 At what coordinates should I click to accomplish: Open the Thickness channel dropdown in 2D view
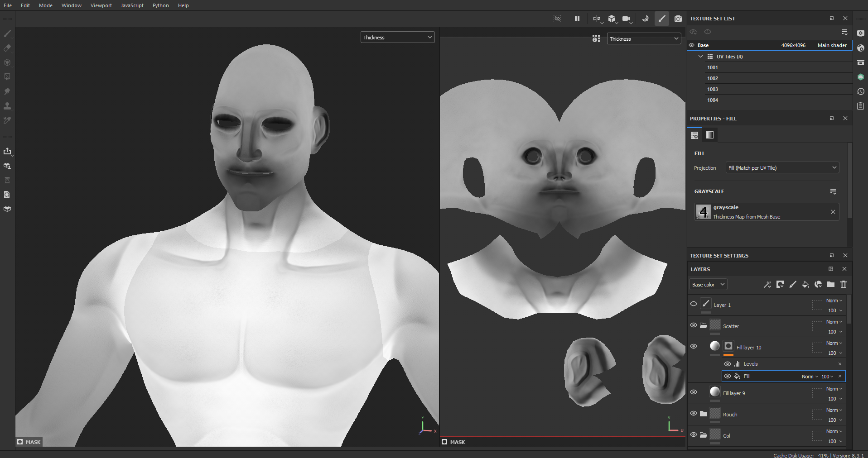click(643, 38)
